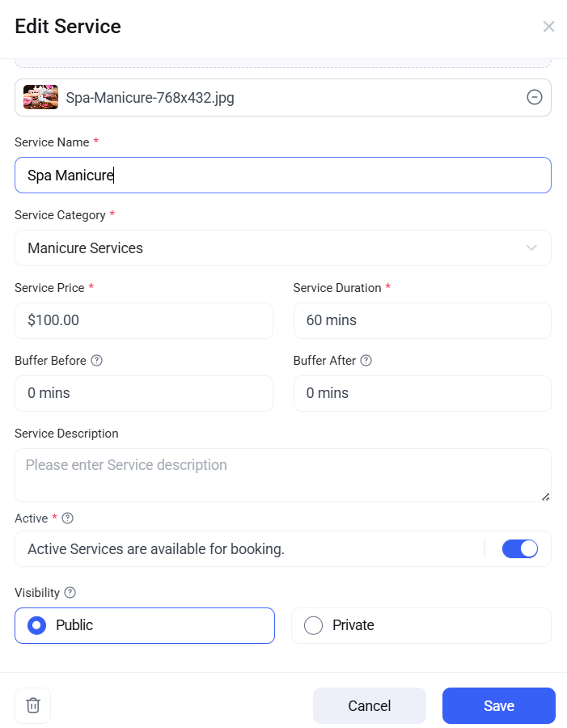This screenshot has height=728, width=567.
Task: Open the Service Category dropdown
Action: [x=282, y=248]
